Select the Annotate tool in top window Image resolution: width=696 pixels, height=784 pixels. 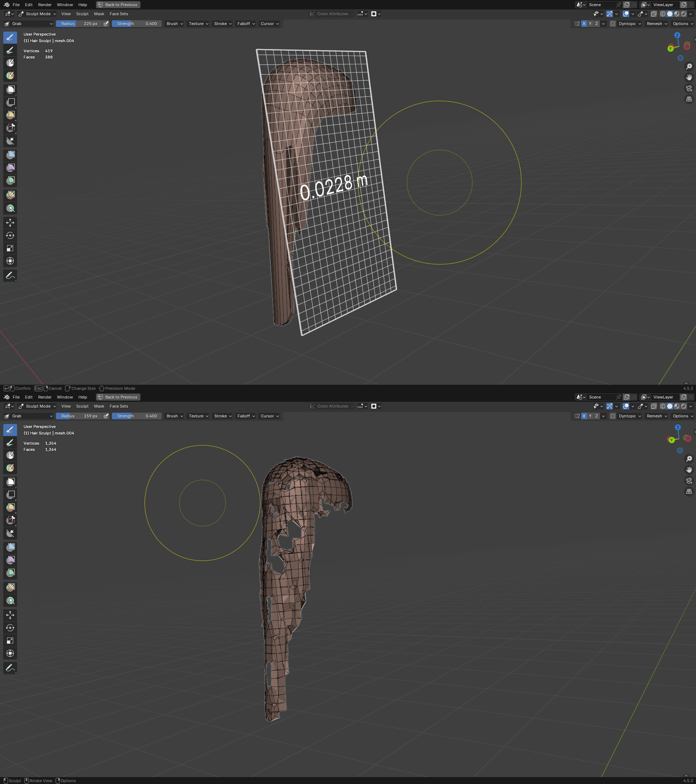pyautogui.click(x=11, y=275)
